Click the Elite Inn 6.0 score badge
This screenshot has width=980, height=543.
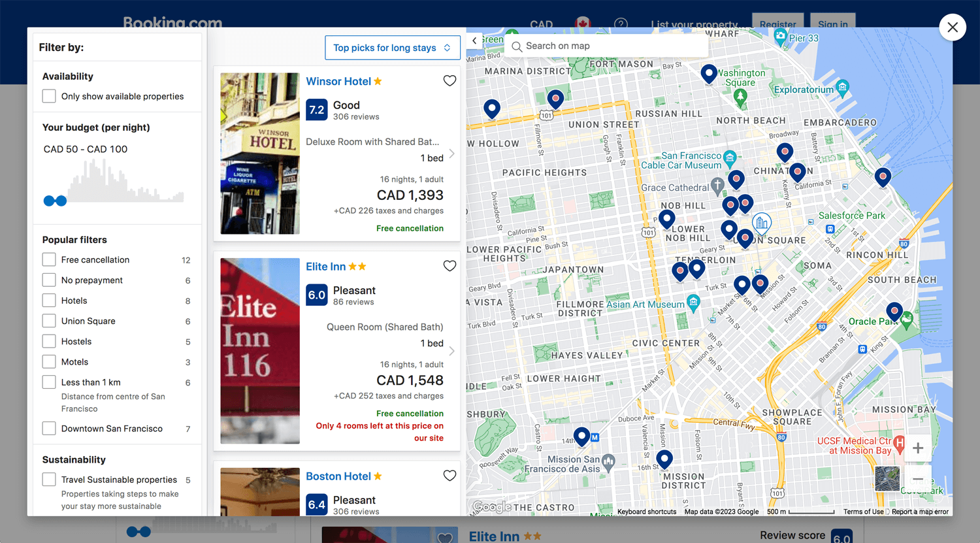pyautogui.click(x=317, y=295)
